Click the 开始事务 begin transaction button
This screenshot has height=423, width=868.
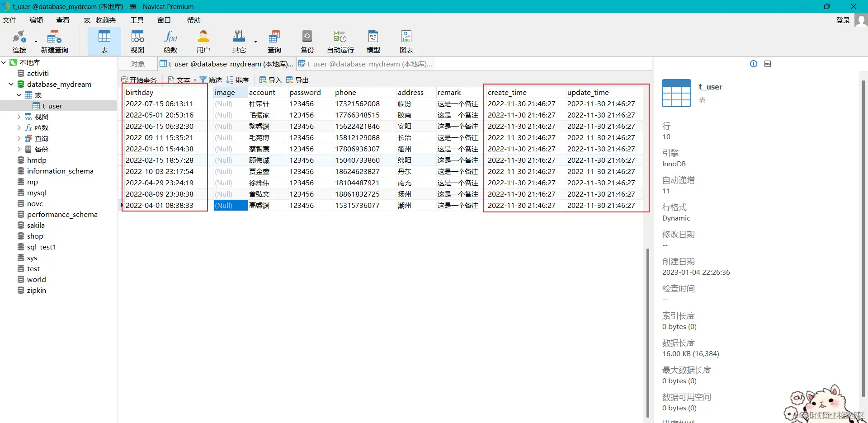[x=139, y=80]
